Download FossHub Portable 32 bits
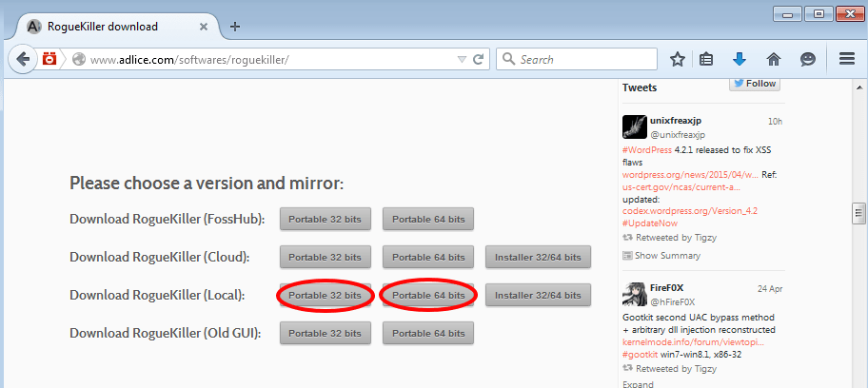868x388 pixels. click(325, 219)
